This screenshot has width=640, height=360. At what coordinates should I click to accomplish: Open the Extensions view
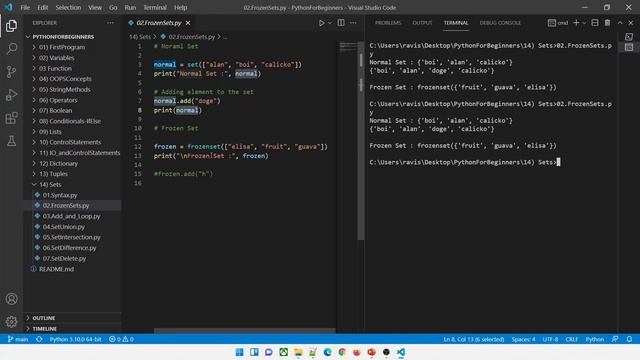coord(11,118)
